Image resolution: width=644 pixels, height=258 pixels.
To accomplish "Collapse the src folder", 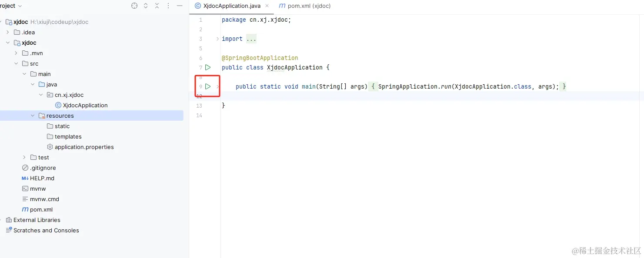I will point(16,63).
